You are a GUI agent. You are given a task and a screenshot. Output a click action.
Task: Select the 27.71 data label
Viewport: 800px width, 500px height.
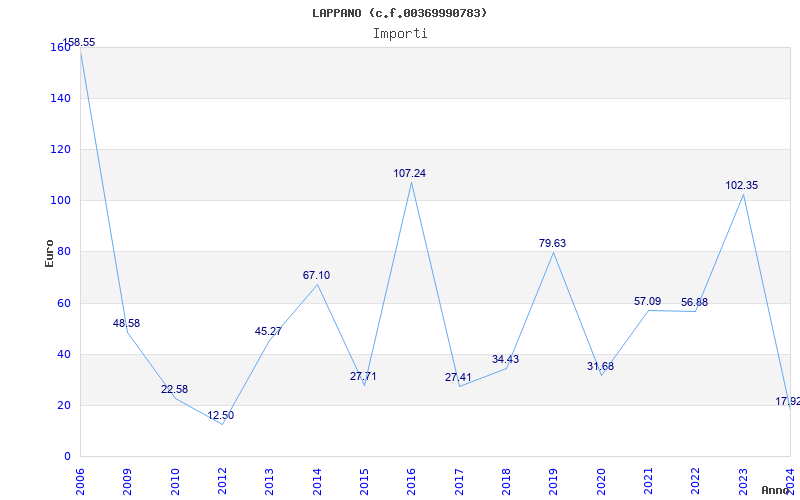tap(363, 377)
